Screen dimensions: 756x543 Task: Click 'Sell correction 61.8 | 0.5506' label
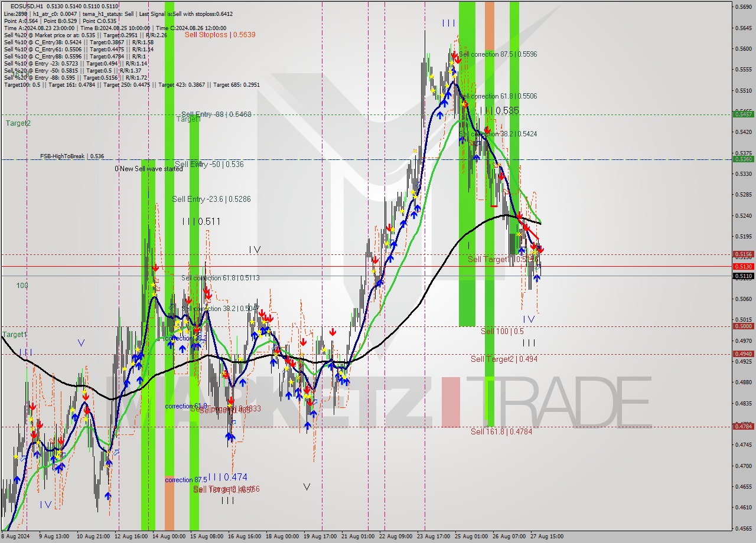[498, 96]
